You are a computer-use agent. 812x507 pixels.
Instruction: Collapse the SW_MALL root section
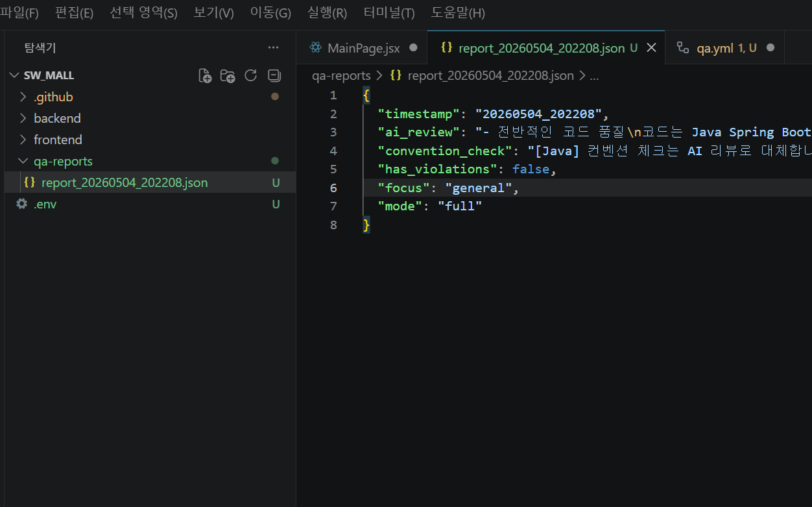[x=14, y=75]
